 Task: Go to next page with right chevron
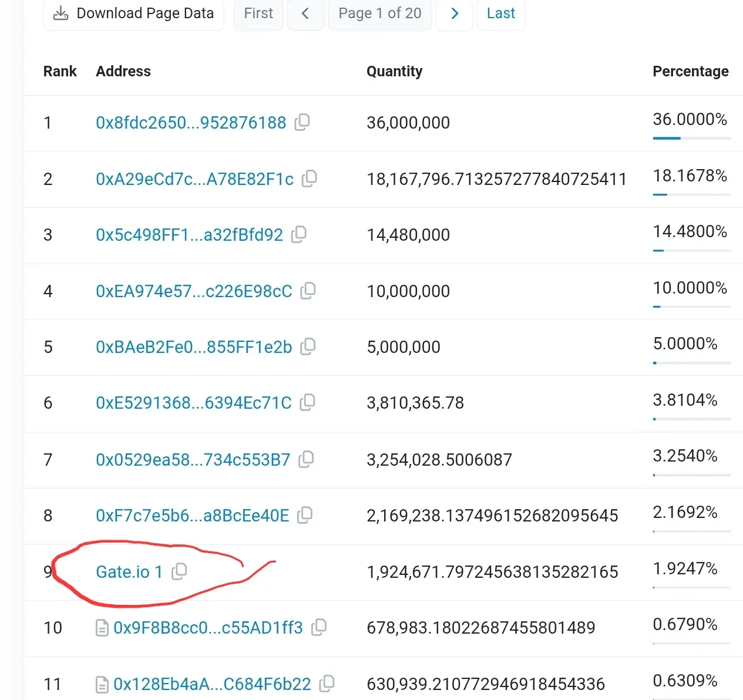coord(455,14)
